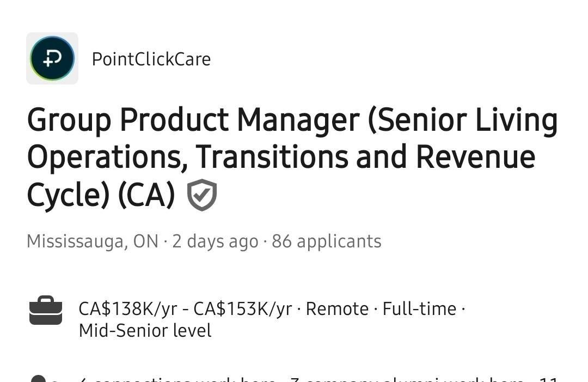This screenshot has height=382, width=588.
Task: Tap the Mid-Senior level seniority label
Action: pyautogui.click(x=145, y=331)
